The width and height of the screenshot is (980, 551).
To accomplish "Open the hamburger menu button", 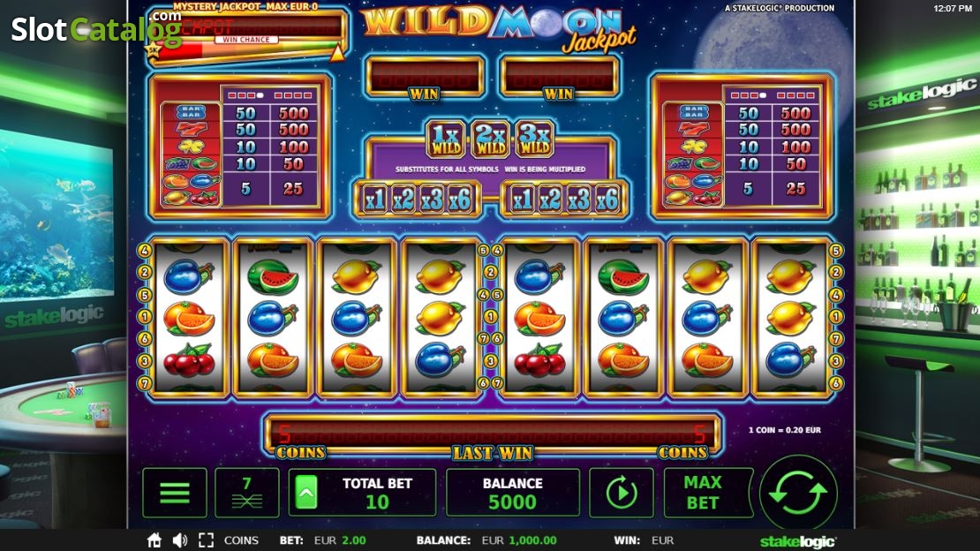I will click(175, 493).
